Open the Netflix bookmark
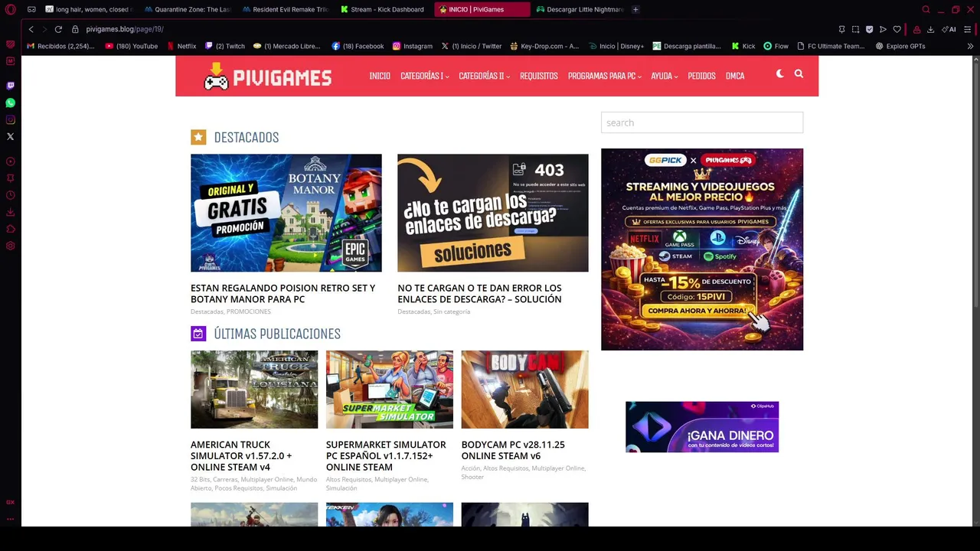This screenshot has height=551, width=980. 181,46
